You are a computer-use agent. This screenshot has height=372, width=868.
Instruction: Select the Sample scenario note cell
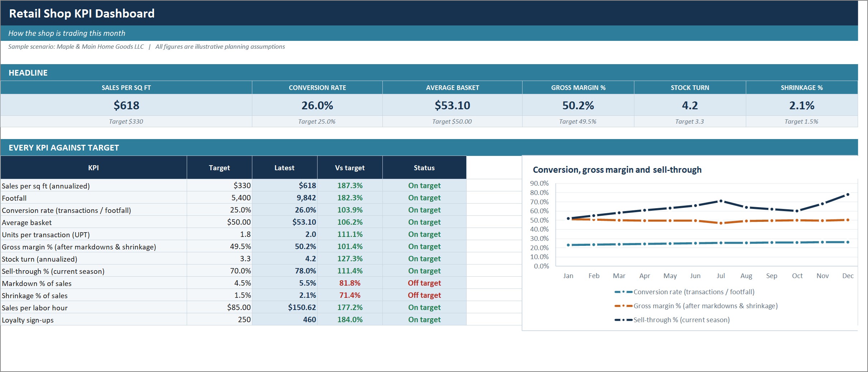tap(147, 47)
